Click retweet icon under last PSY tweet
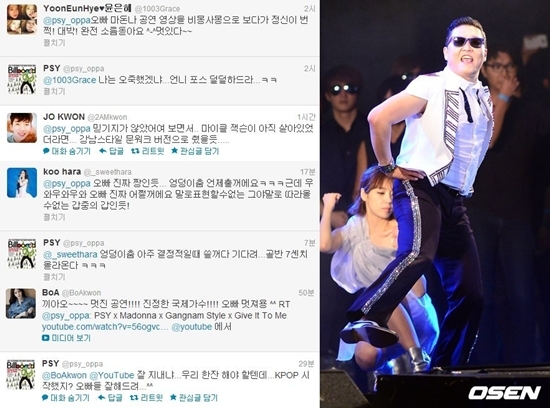 [134, 397]
